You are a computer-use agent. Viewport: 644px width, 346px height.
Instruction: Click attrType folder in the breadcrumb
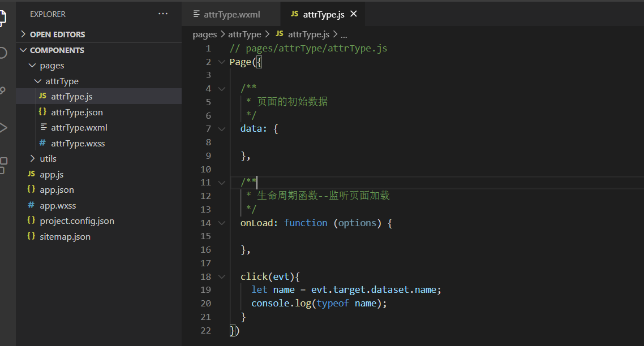244,34
